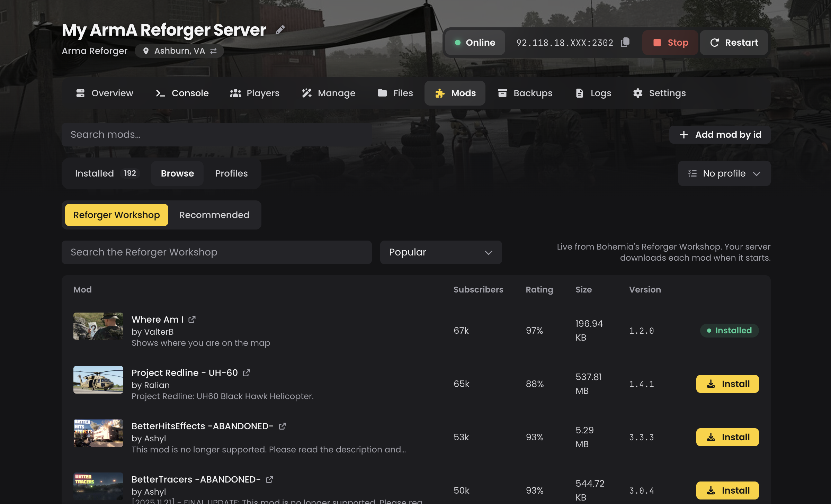
Task: Click the swap location arrows next to Ashburn, VA
Action: click(x=213, y=51)
